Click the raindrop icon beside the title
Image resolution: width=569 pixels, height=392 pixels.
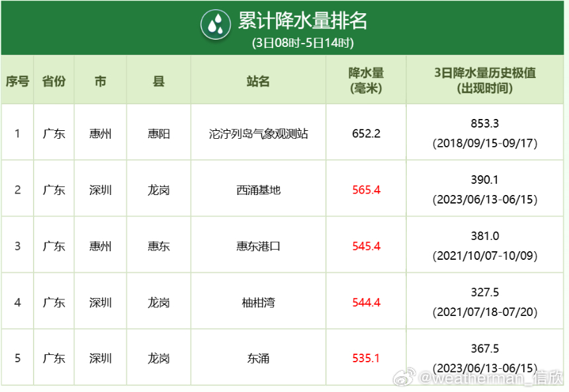[x=216, y=24]
